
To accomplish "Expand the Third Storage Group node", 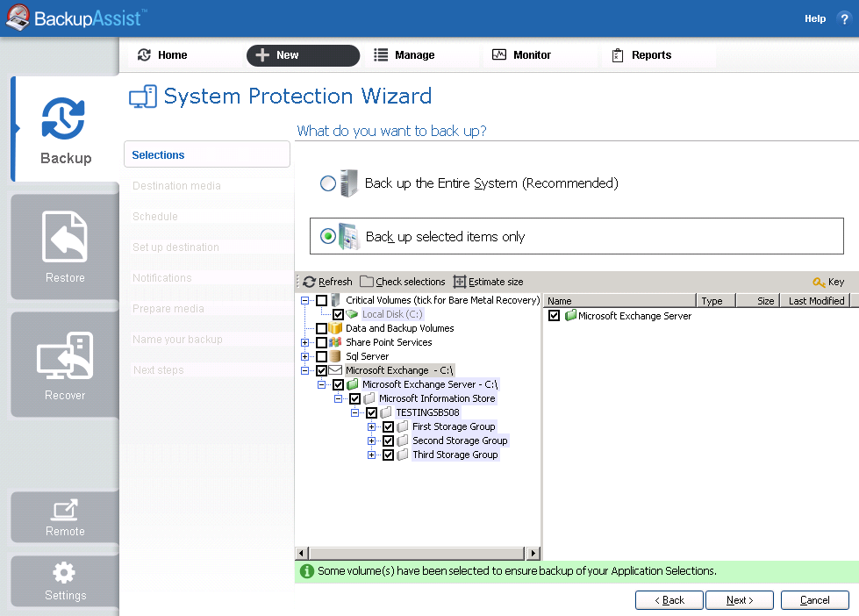I will pos(371,455).
